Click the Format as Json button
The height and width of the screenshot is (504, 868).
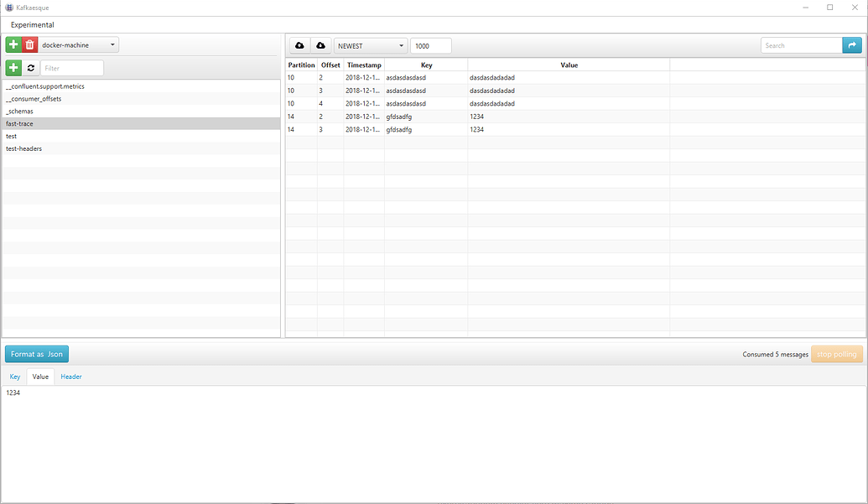point(36,354)
